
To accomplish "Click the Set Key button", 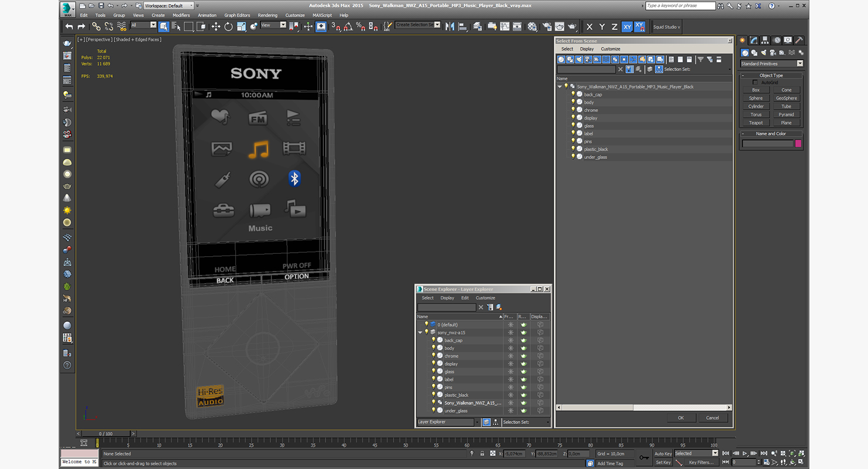I will click(663, 463).
